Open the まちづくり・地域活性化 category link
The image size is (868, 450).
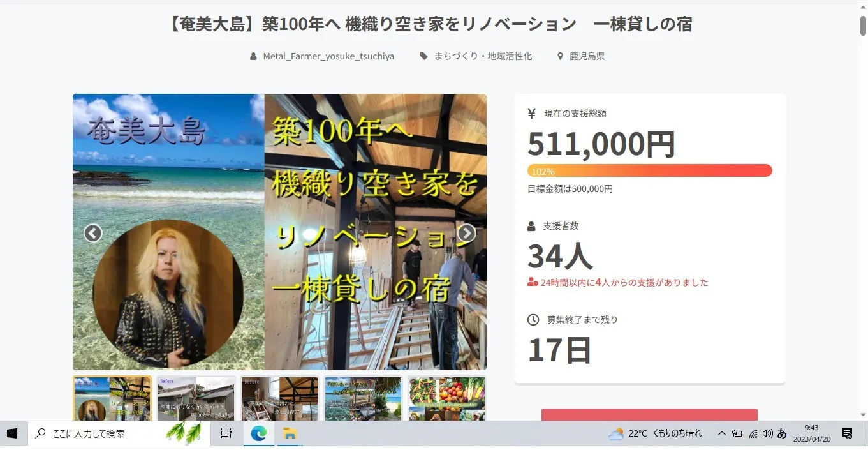tap(483, 56)
